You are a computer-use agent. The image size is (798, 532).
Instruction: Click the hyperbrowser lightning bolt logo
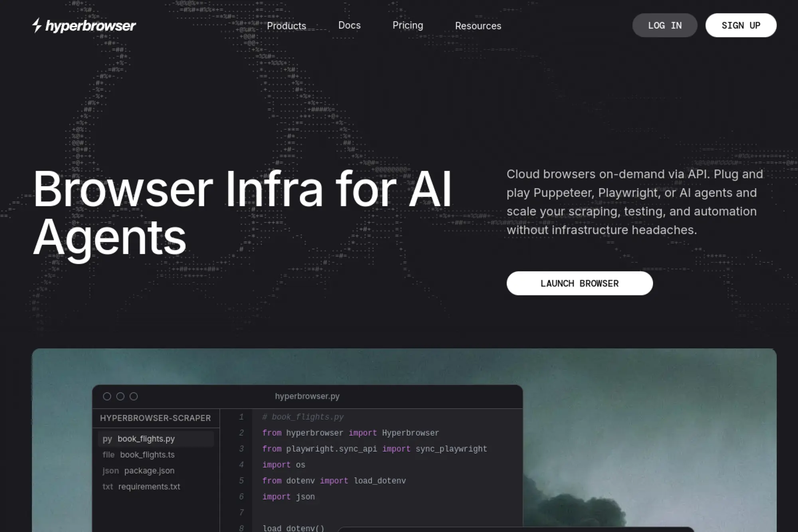[37, 25]
